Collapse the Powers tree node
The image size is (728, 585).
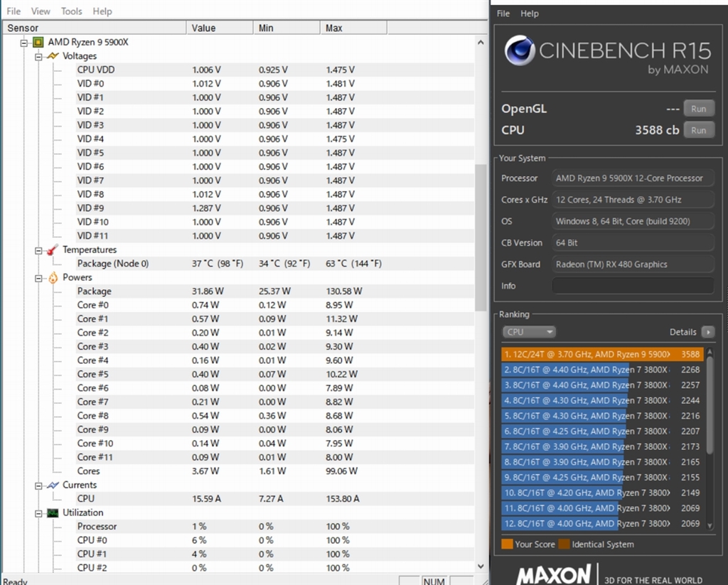(38, 277)
